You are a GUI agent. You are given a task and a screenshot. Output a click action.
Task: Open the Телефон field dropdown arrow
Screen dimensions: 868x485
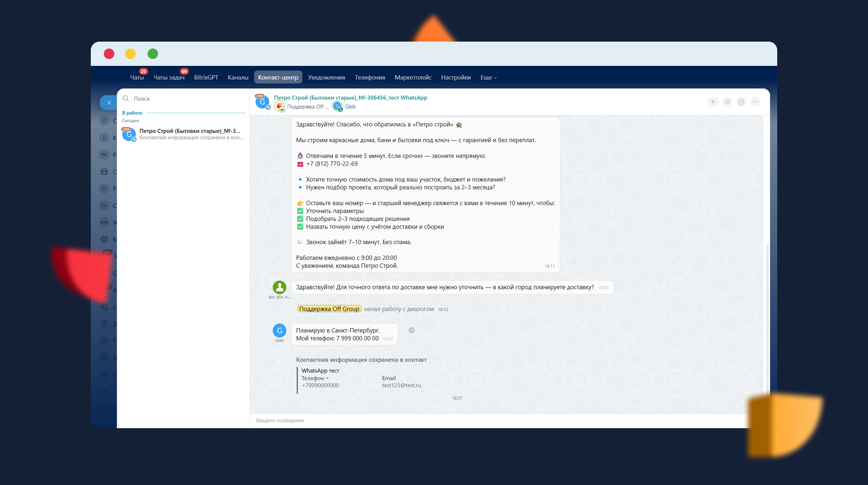tap(327, 378)
